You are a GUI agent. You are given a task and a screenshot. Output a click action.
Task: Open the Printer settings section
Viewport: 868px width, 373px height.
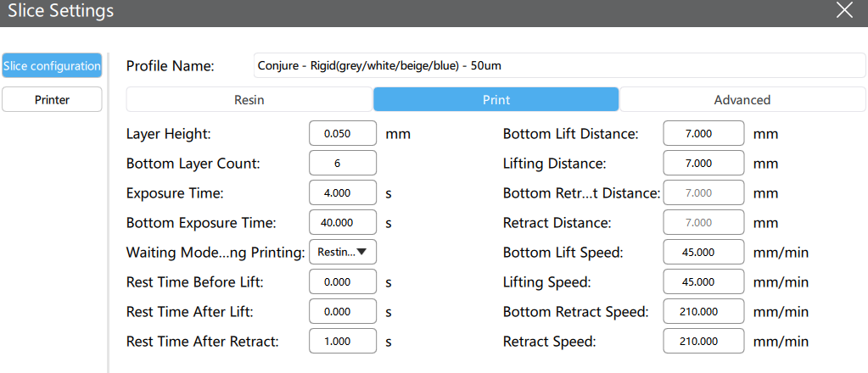[52, 100]
